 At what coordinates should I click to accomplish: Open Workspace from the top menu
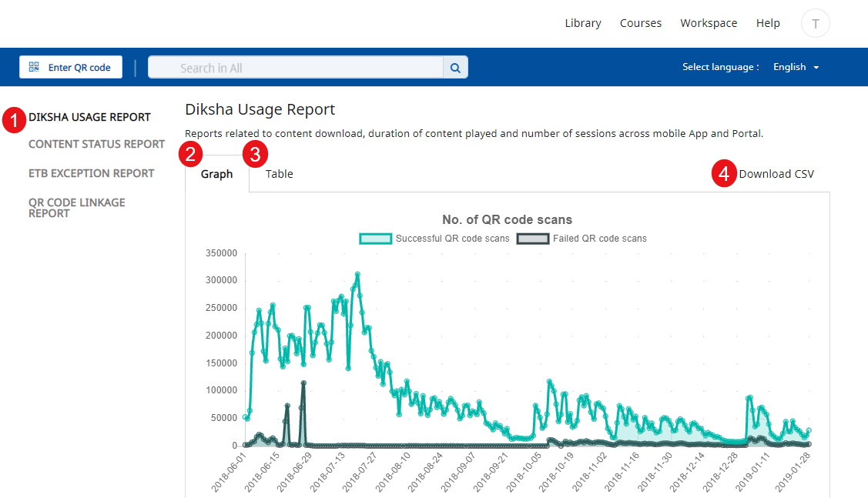[708, 23]
